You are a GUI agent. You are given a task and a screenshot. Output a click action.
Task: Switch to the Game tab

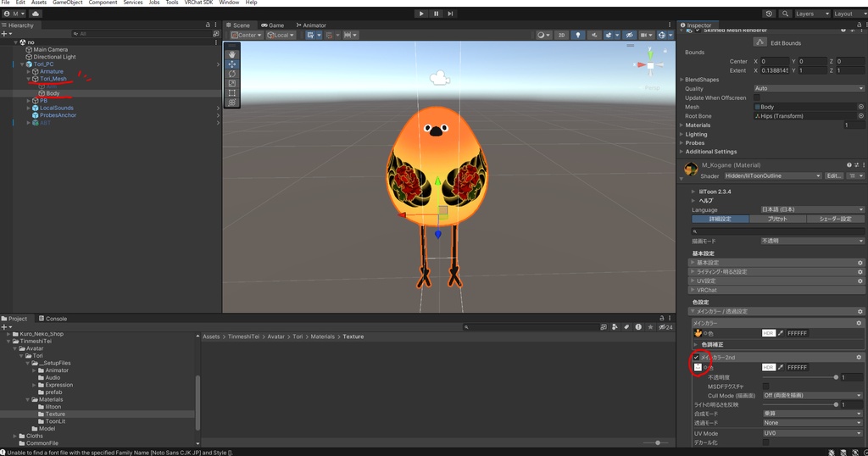273,25
